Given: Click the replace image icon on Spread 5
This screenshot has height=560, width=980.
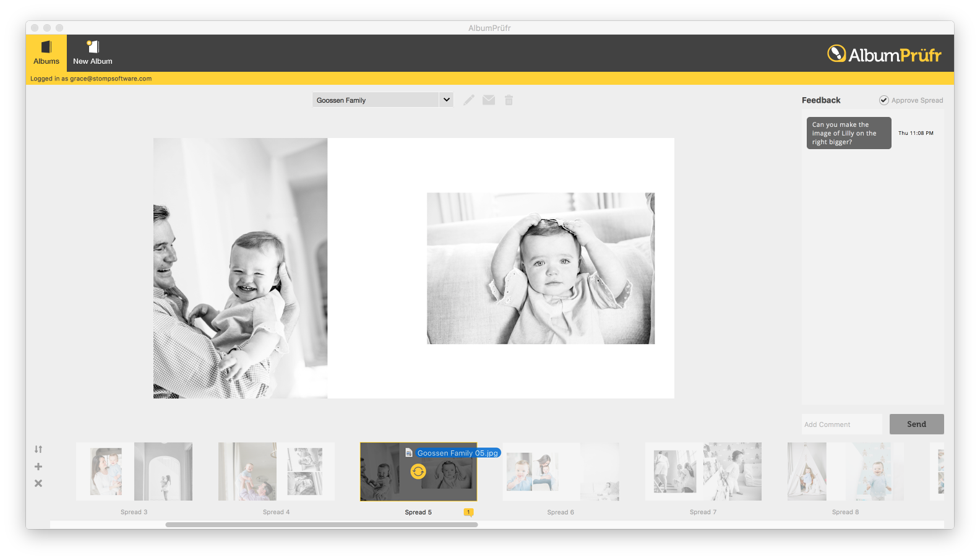Looking at the screenshot, I should click(418, 472).
